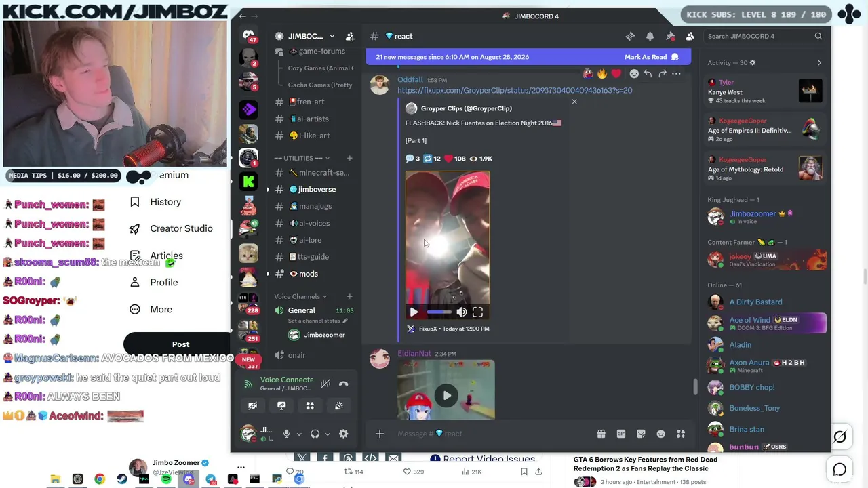Screen dimensions: 868x488
Task: Mark As Read the new messages
Action: coord(651,57)
